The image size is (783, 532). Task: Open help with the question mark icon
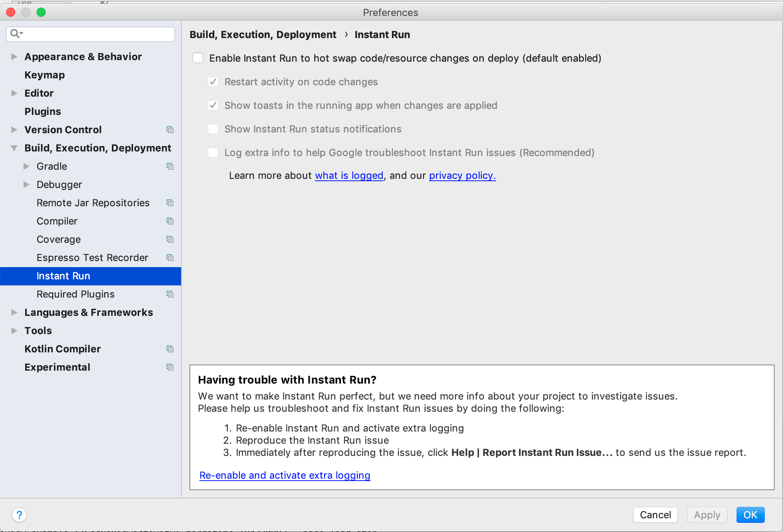[19, 515]
